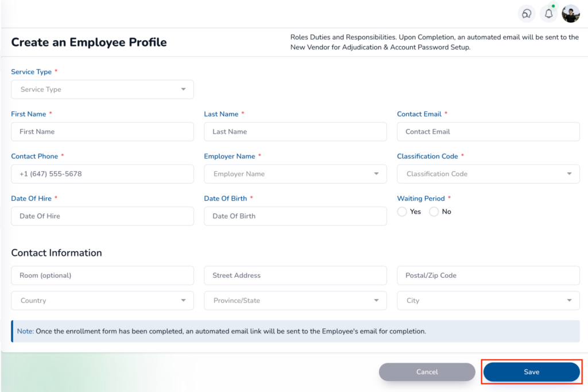Select Yes for Waiting Period
The image size is (588, 392).
point(402,212)
